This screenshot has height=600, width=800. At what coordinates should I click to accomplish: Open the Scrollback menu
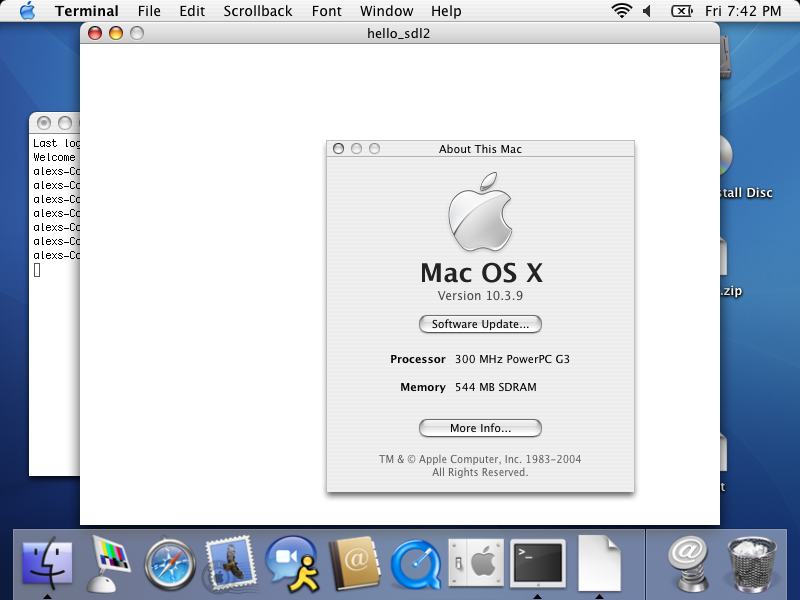click(258, 11)
